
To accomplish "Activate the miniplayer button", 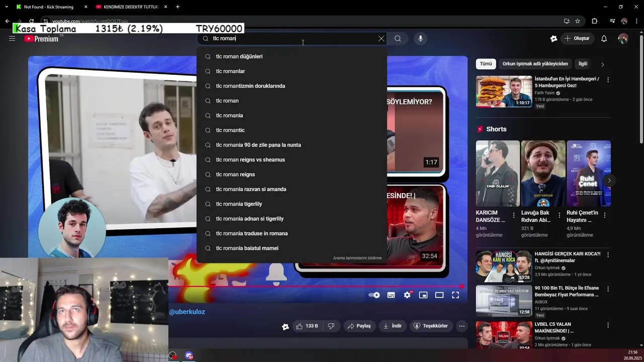I will 423,295.
